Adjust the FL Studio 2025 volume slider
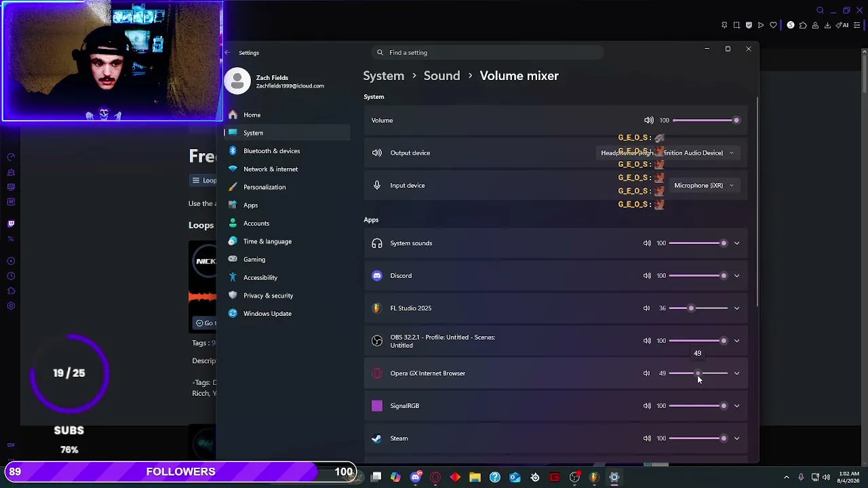This screenshot has width=868, height=488. tap(698, 308)
